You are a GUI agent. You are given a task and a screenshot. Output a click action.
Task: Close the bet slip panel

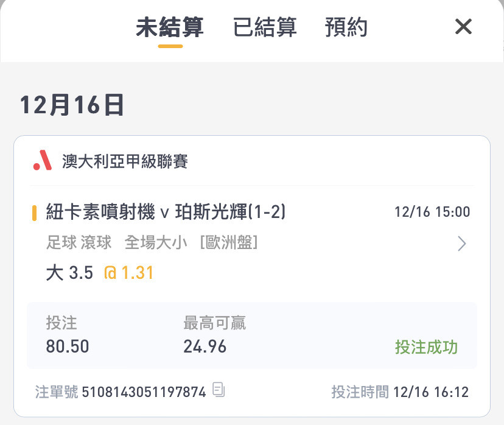click(463, 26)
